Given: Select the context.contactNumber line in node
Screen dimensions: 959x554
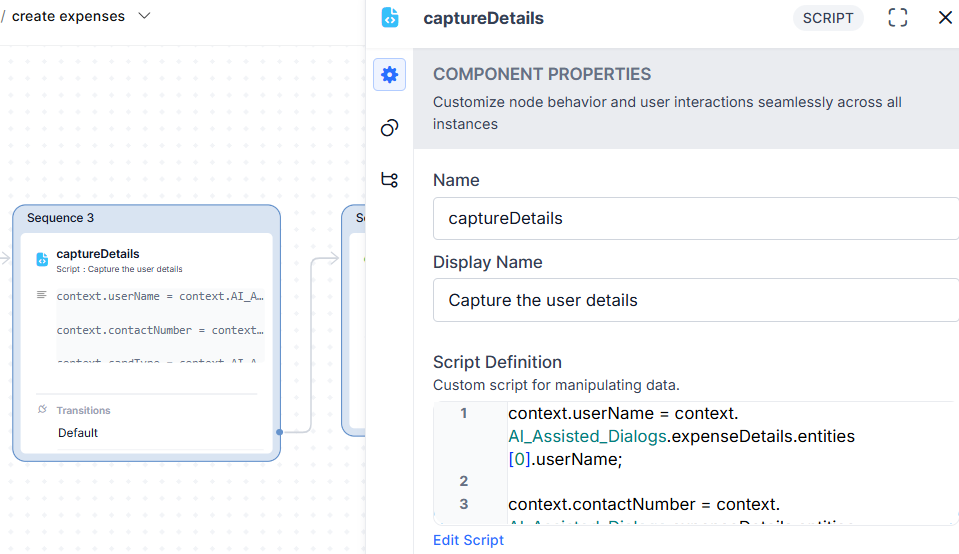Looking at the screenshot, I should pyautogui.click(x=159, y=330).
